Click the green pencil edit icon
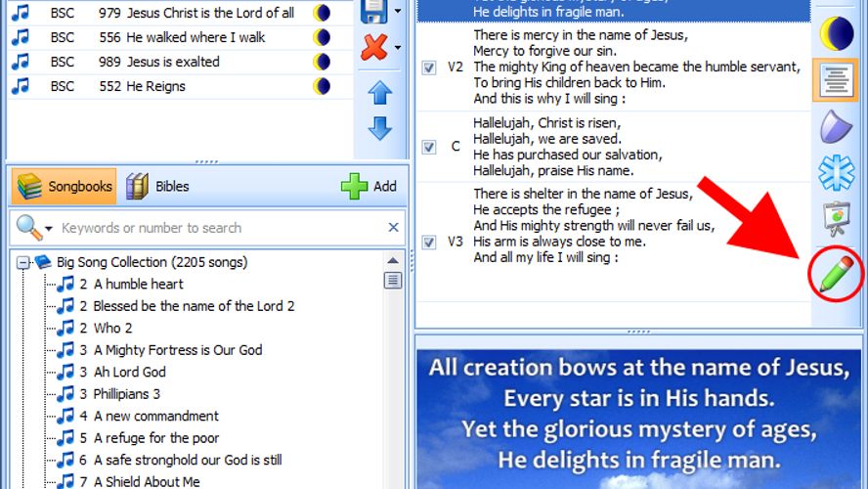Viewport: 868px width, 489px height. (x=836, y=274)
